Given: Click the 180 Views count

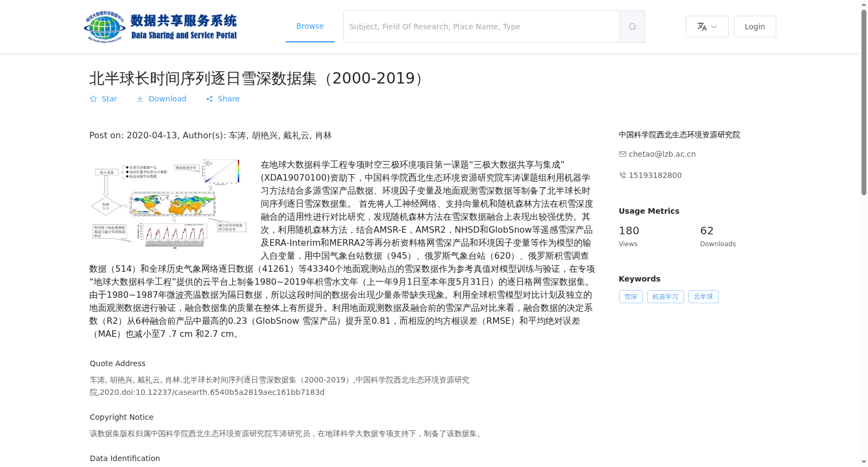Looking at the screenshot, I should click(629, 231).
